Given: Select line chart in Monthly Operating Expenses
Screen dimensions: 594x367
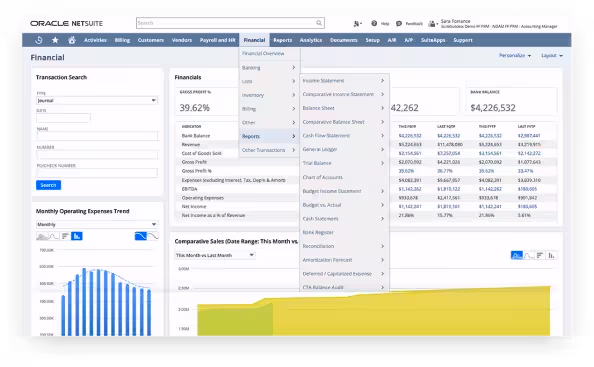Looking at the screenshot, I should point(54,236).
